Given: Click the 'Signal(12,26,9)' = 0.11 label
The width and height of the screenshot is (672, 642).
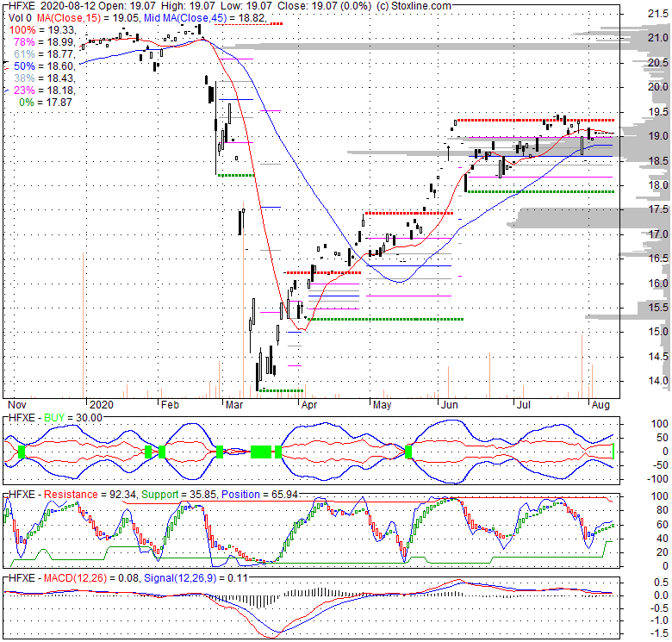Looking at the screenshot, I should (180, 578).
